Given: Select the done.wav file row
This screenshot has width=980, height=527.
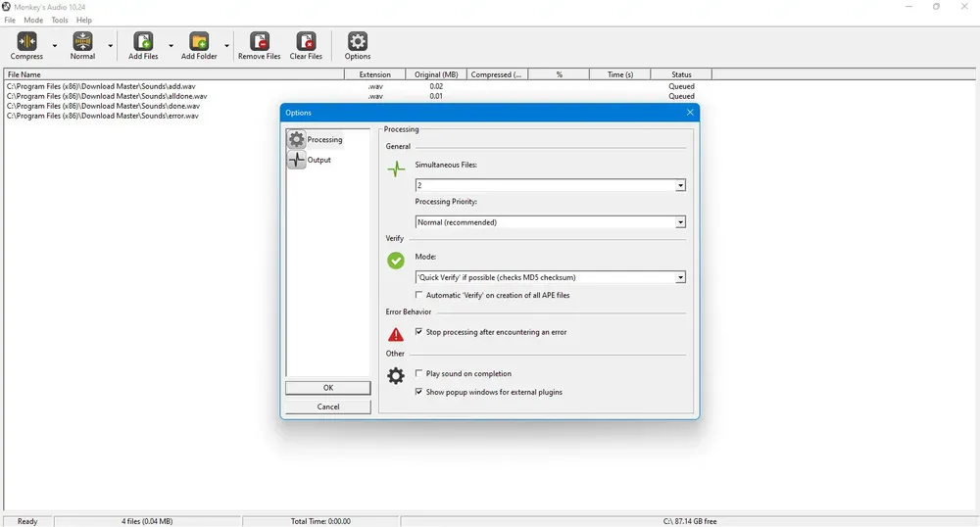Looking at the screenshot, I should (103, 106).
